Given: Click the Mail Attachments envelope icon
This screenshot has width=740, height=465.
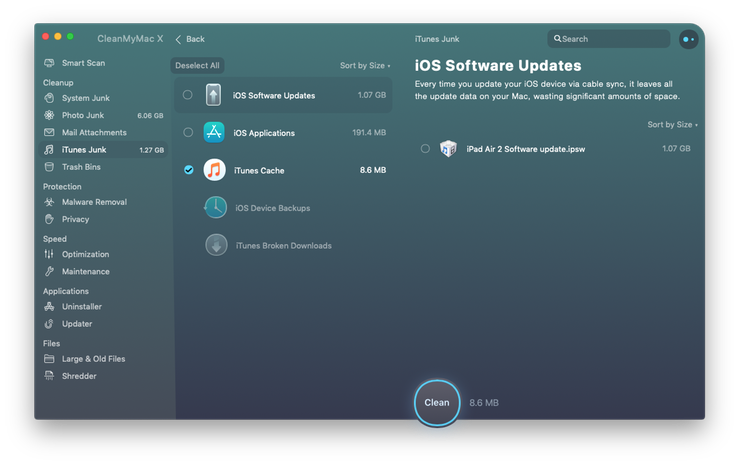Looking at the screenshot, I should tap(49, 132).
